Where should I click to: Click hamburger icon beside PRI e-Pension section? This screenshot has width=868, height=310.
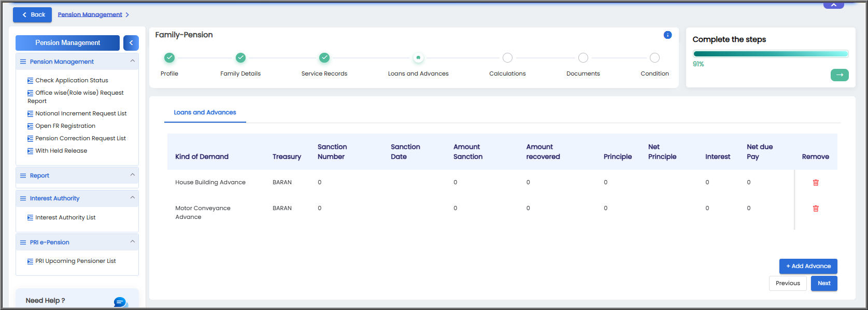tap(23, 242)
